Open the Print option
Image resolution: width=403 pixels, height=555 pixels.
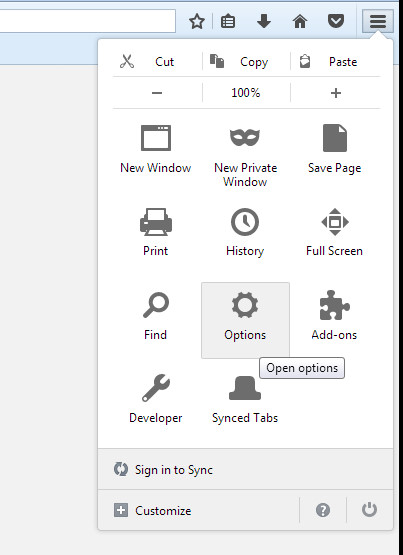pos(156,232)
